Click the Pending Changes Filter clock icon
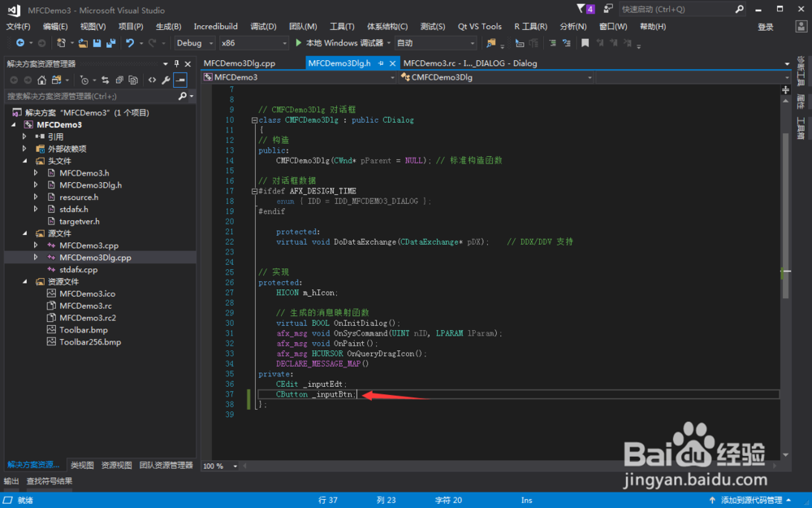The height and width of the screenshot is (508, 812). pos(84,80)
